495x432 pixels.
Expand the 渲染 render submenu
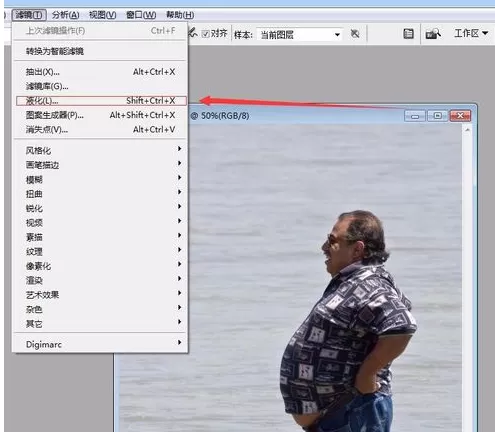100,280
